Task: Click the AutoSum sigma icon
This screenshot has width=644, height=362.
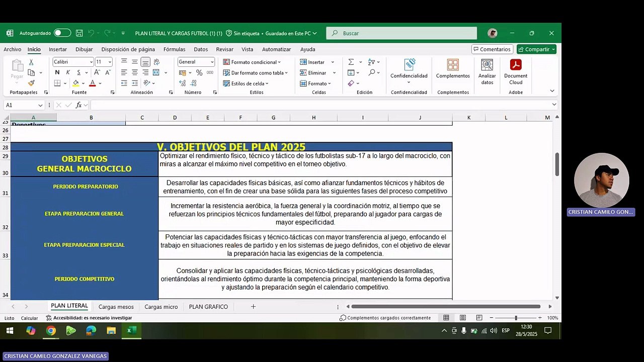Action: pos(351,62)
